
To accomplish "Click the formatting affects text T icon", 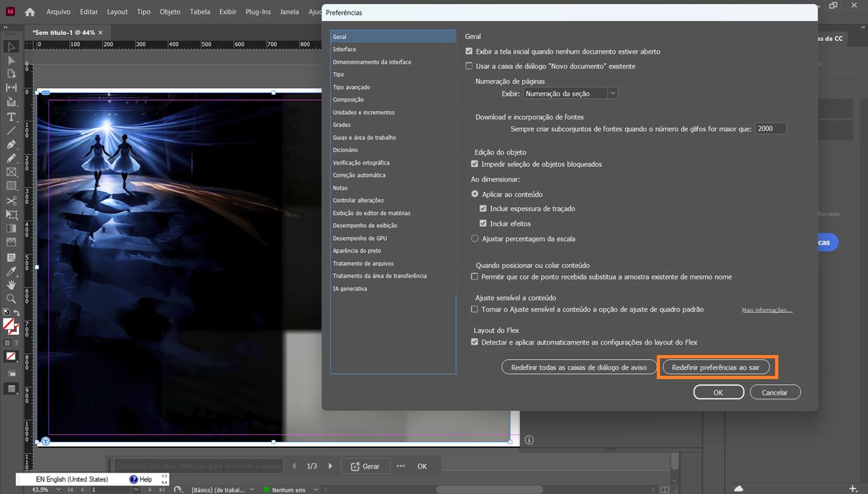I will [16, 343].
